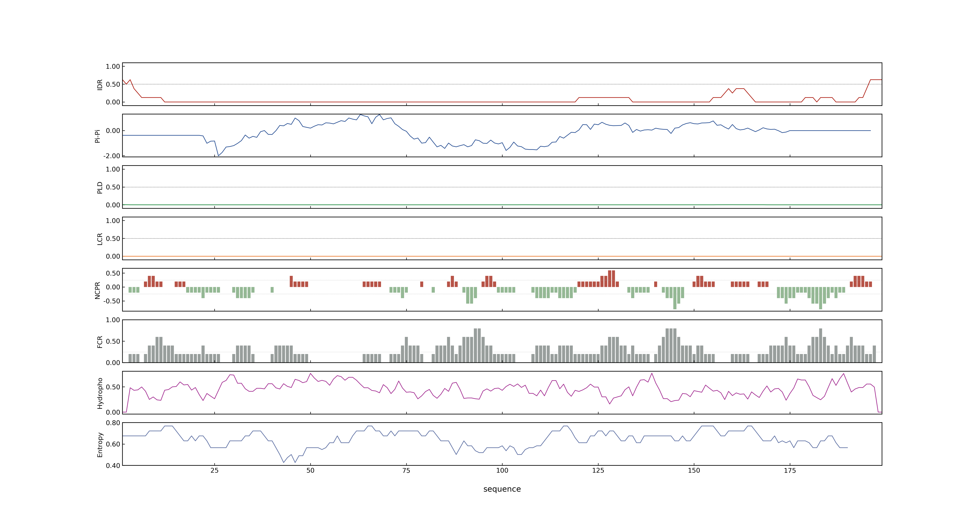Click the 0.00 tick of the NCPR panel
This screenshot has width=980, height=523.
pos(113,287)
